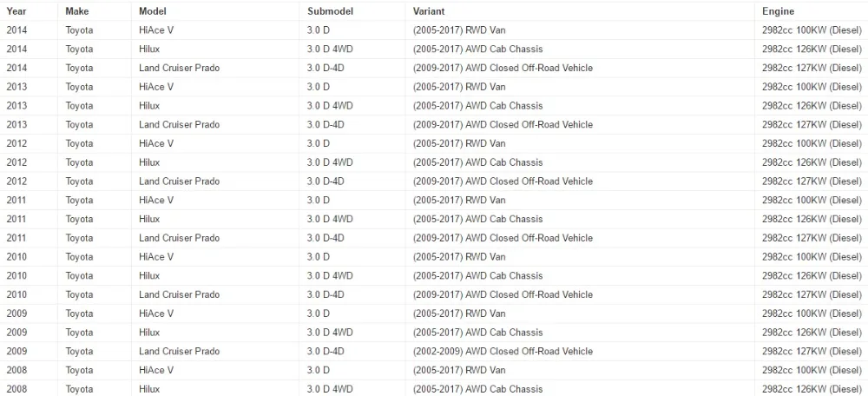Image resolution: width=868 pixels, height=396 pixels.
Task: Click the Year column header
Action: (x=16, y=11)
